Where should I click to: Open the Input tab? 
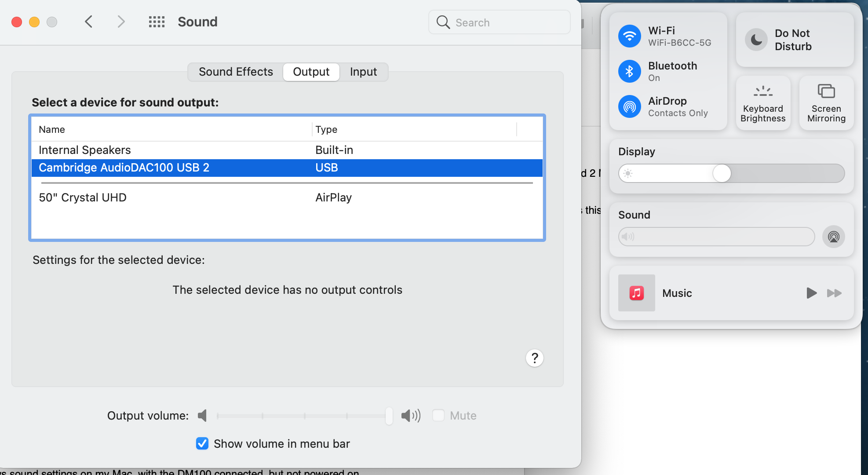(363, 72)
